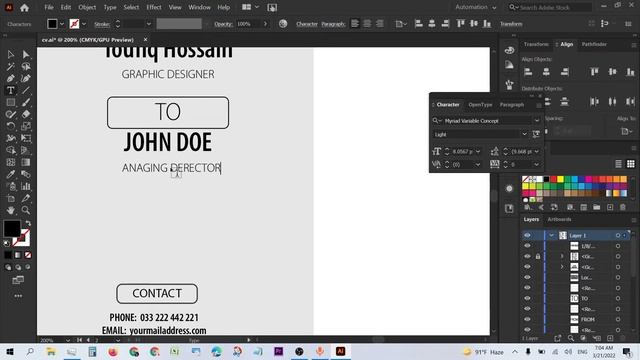The width and height of the screenshot is (640, 360).
Task: Select the Zoom tool
Action: click(x=26, y=210)
